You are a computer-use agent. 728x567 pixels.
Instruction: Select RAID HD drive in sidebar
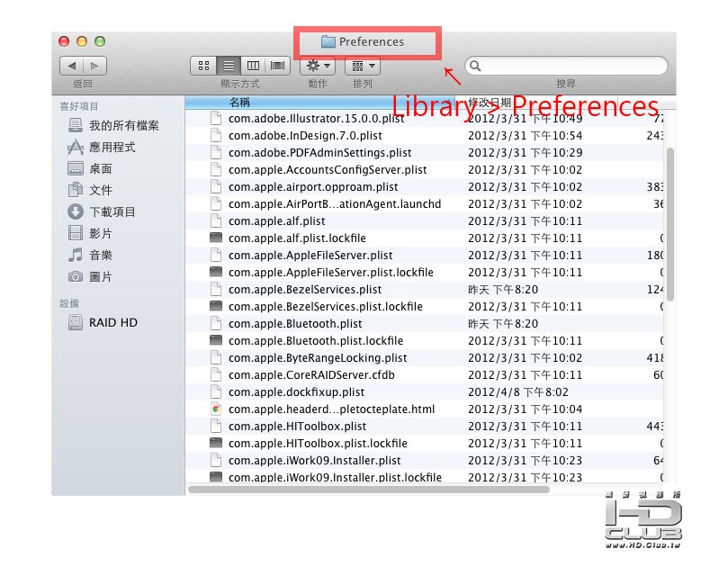point(103,322)
